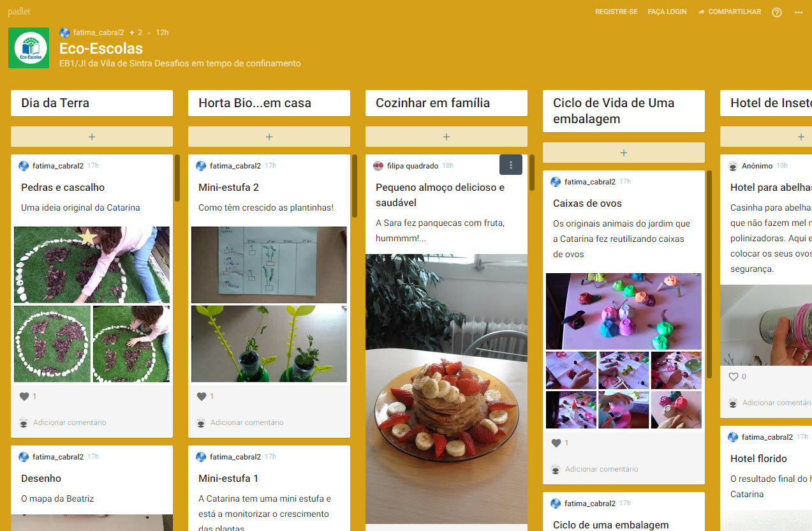Click REGISTRE-SE link

tap(616, 12)
